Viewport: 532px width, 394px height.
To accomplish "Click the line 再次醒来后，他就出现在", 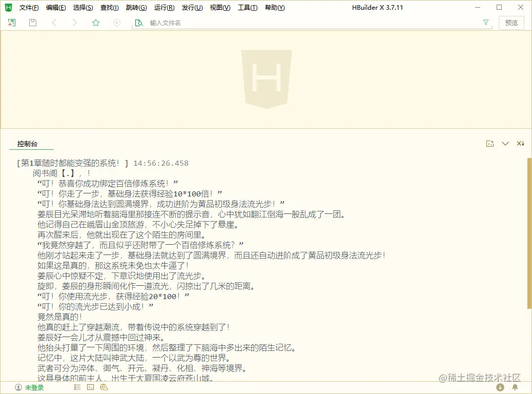I will point(122,235).
